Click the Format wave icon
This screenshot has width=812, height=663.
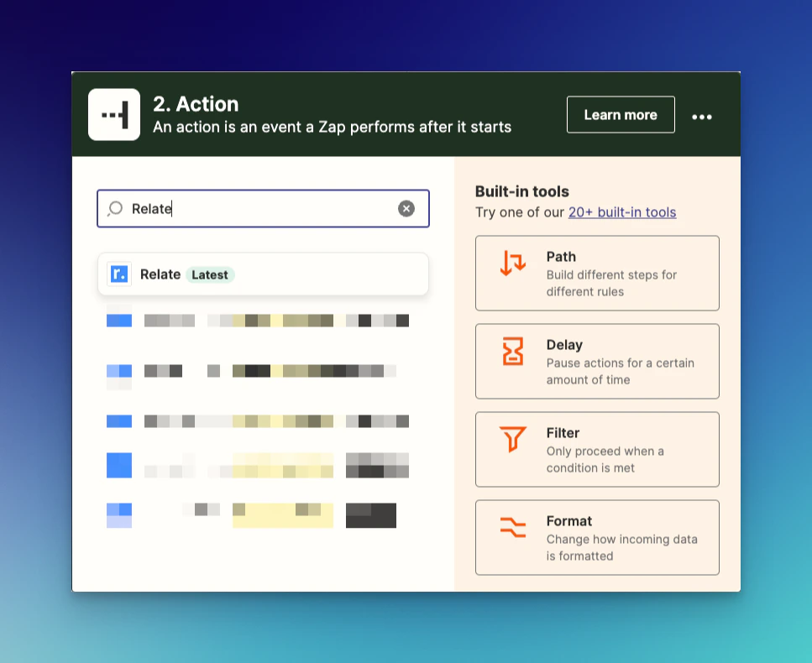coord(513,527)
